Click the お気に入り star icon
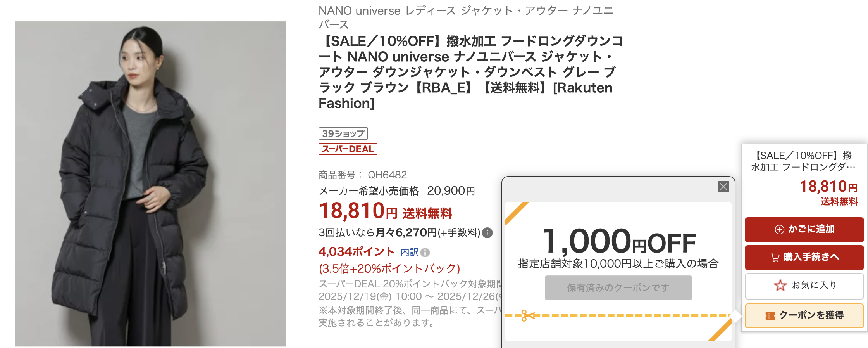This screenshot has height=348, width=868. click(780, 286)
